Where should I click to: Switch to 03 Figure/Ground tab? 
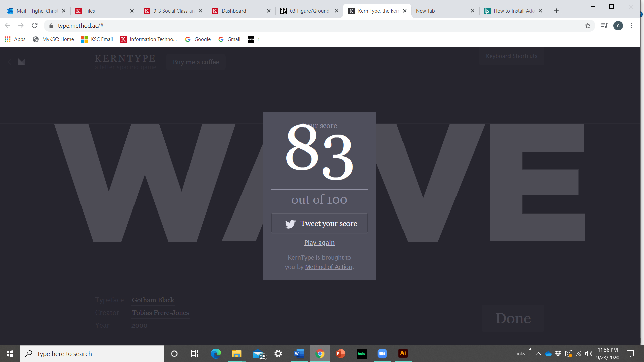point(309,11)
